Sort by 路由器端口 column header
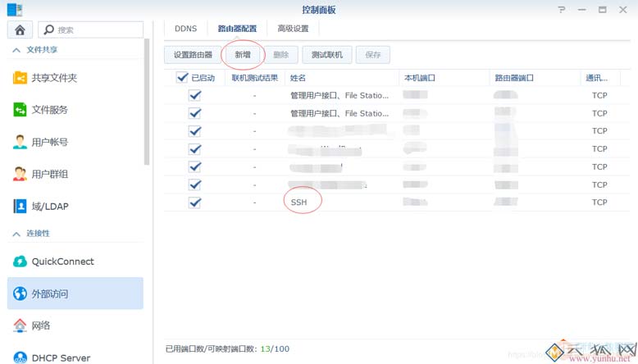The width and height of the screenshot is (638, 364). [x=535, y=78]
